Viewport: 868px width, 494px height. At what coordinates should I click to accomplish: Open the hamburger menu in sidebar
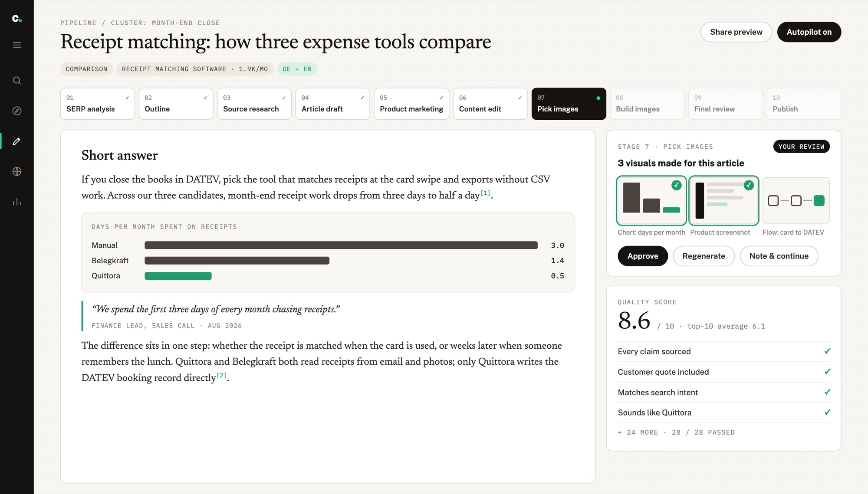point(17,45)
